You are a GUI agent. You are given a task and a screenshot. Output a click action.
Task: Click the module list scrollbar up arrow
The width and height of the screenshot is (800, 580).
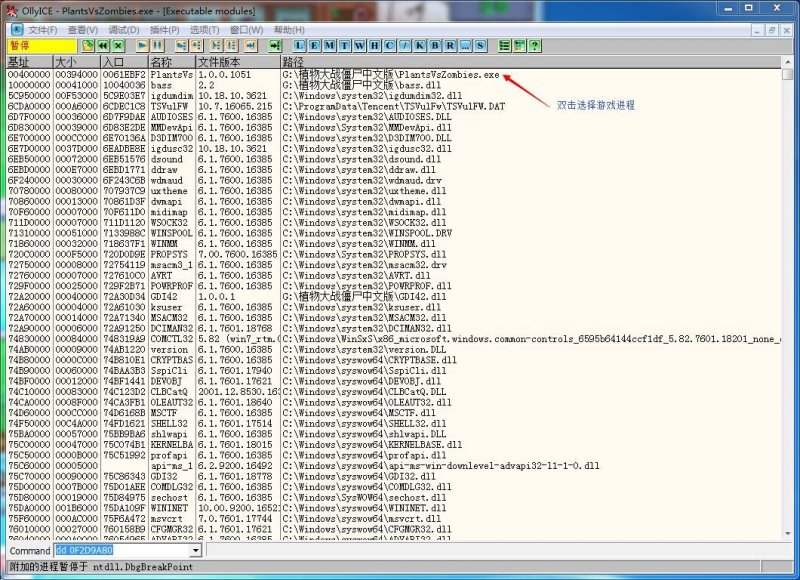click(788, 62)
